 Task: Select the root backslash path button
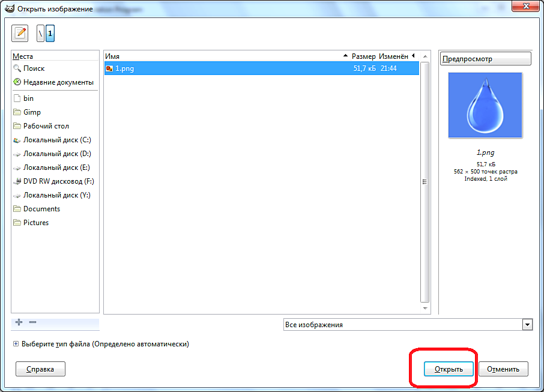41,33
